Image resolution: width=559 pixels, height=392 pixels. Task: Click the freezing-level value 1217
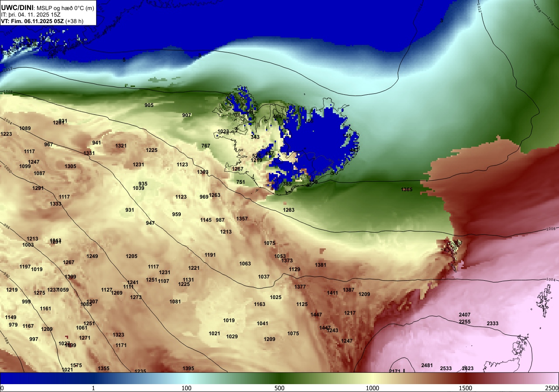(x=350, y=313)
